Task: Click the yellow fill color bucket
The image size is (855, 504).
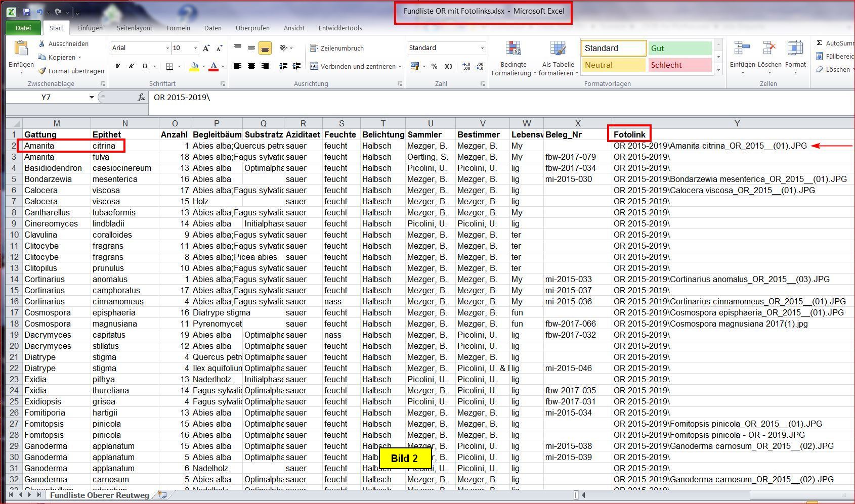Action: coord(194,66)
